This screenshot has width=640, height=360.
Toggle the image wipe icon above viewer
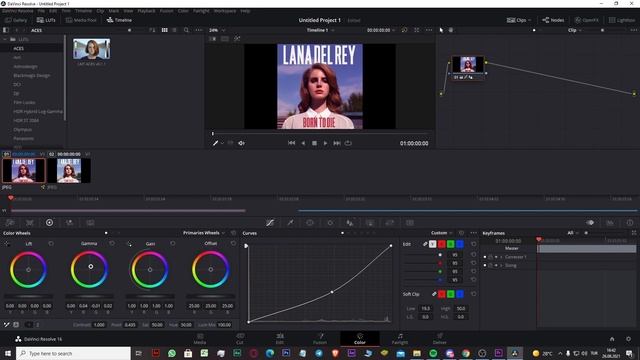coord(213,39)
